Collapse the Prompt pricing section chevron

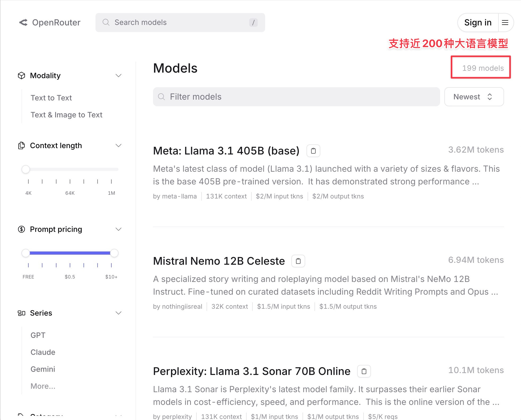[119, 229]
